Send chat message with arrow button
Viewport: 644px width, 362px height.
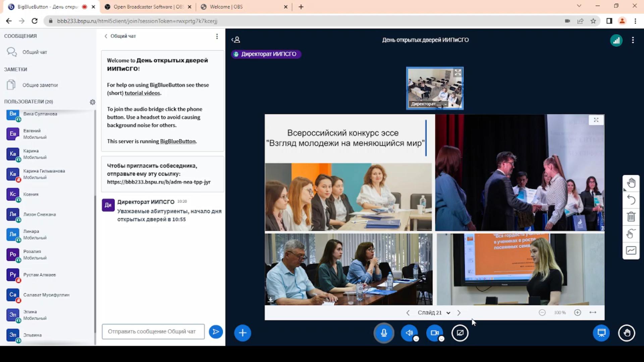click(x=216, y=332)
